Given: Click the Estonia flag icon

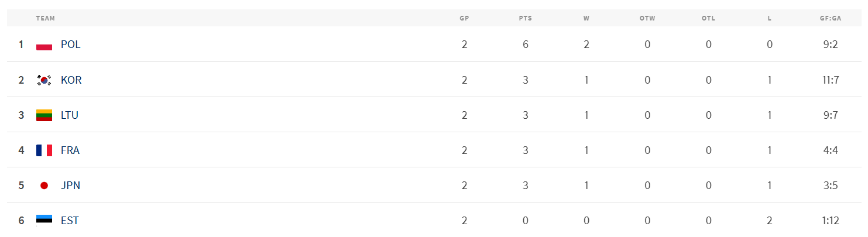Looking at the screenshot, I should 44,221.
